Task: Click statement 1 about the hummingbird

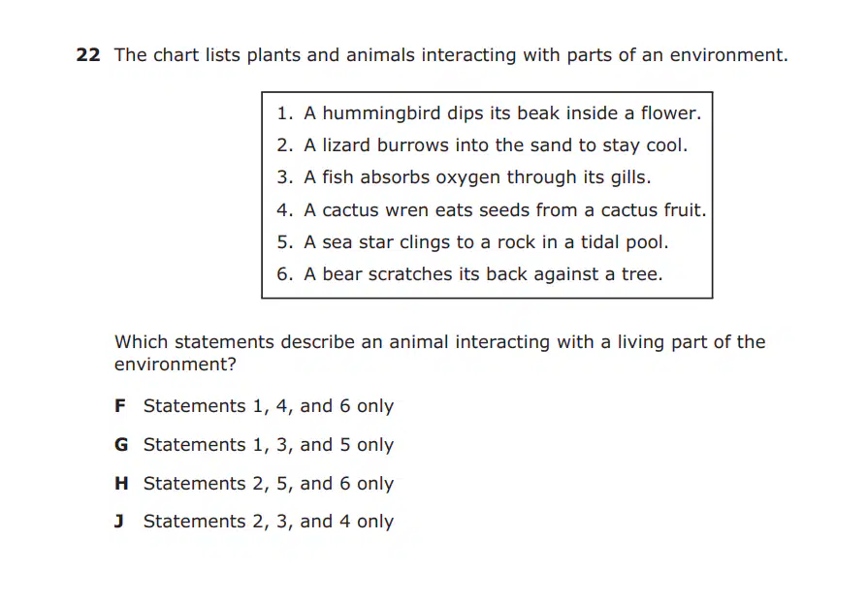Action: pos(489,113)
